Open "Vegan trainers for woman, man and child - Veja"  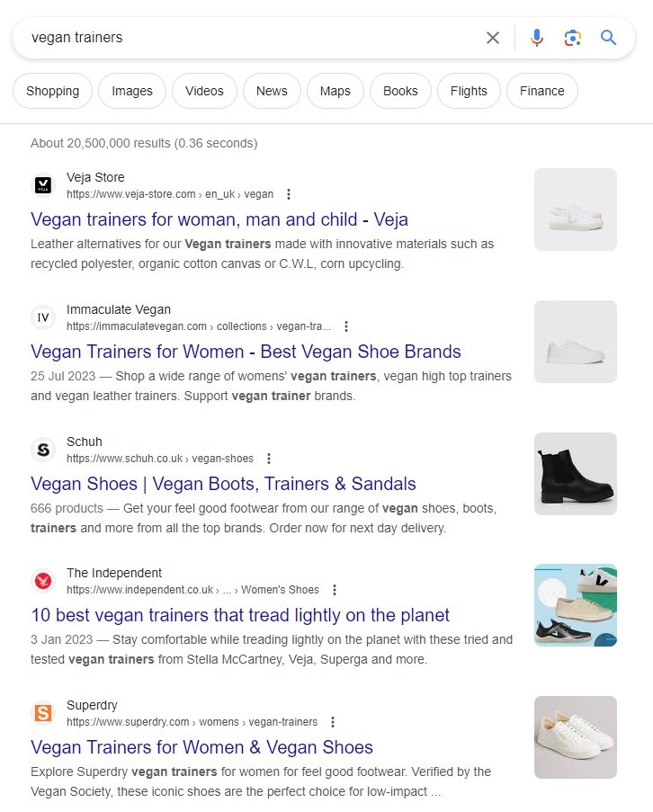(219, 219)
